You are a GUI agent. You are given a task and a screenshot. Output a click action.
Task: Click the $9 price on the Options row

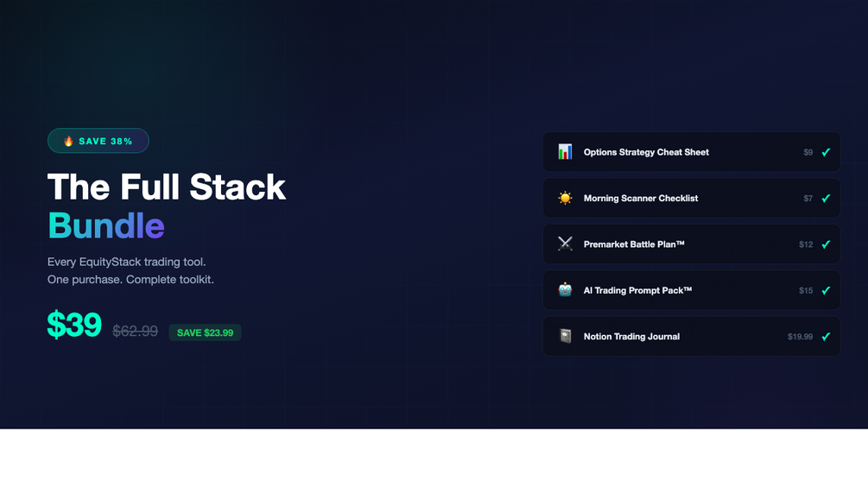pos(808,152)
